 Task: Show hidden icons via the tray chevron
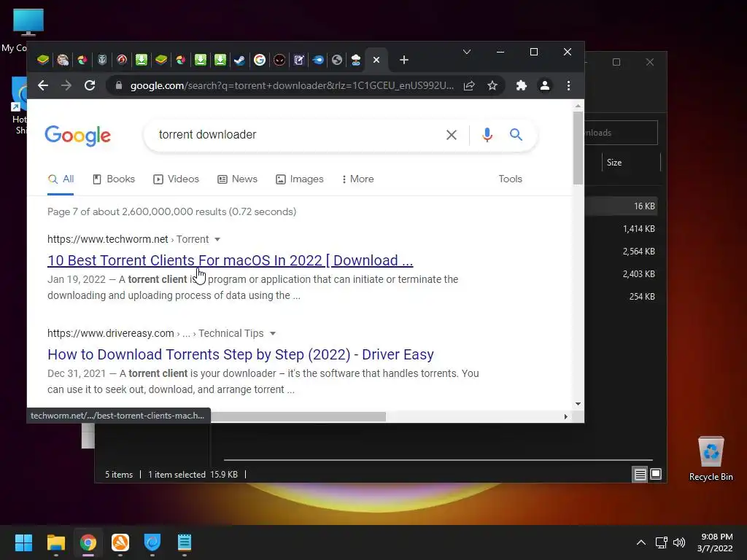click(641, 542)
